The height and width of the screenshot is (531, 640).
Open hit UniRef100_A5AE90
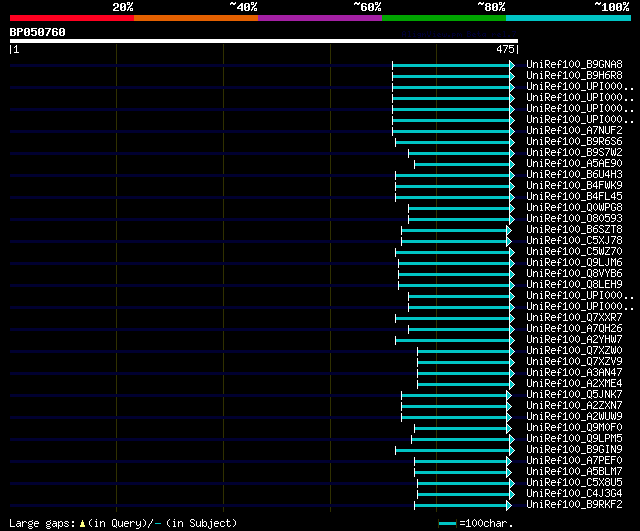(x=574, y=164)
